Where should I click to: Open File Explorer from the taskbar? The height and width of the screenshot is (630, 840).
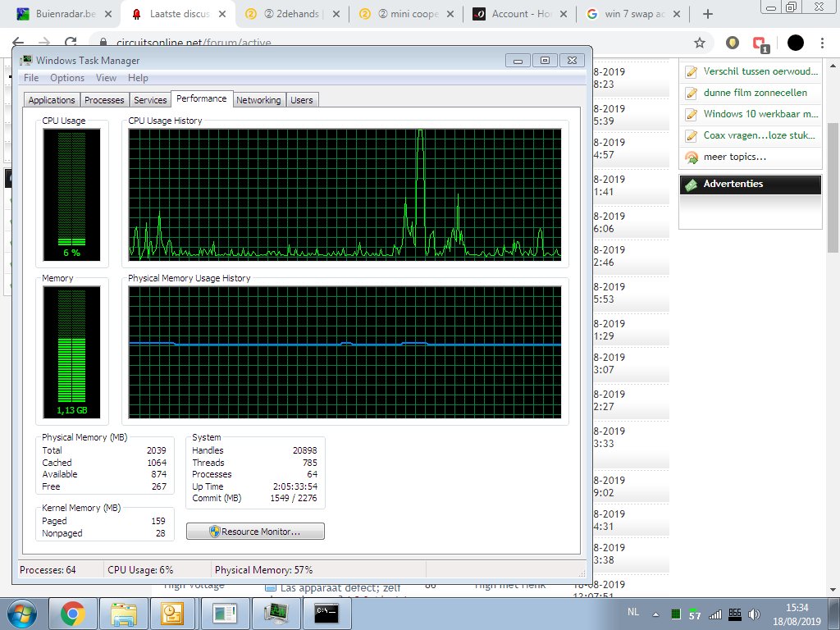coord(124,614)
